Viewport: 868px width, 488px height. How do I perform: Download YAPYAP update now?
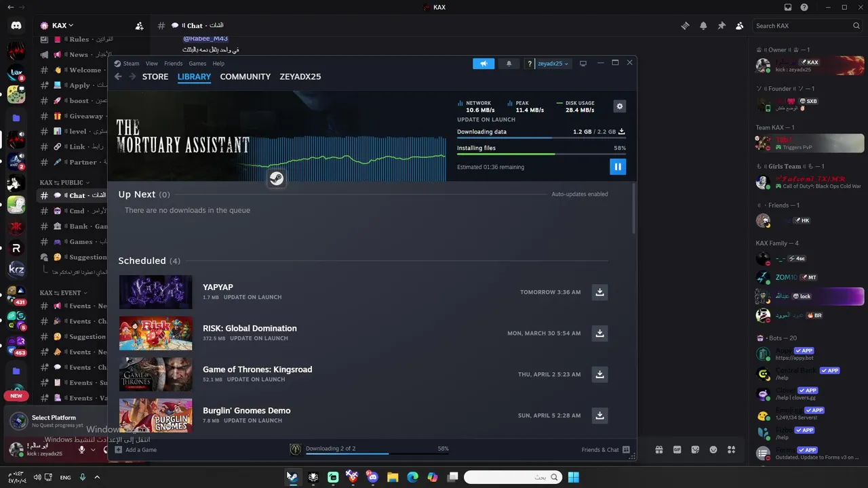coord(599,292)
